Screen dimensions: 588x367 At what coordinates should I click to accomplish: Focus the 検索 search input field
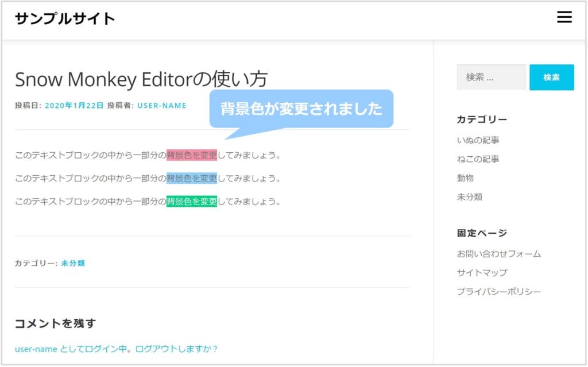(x=491, y=78)
